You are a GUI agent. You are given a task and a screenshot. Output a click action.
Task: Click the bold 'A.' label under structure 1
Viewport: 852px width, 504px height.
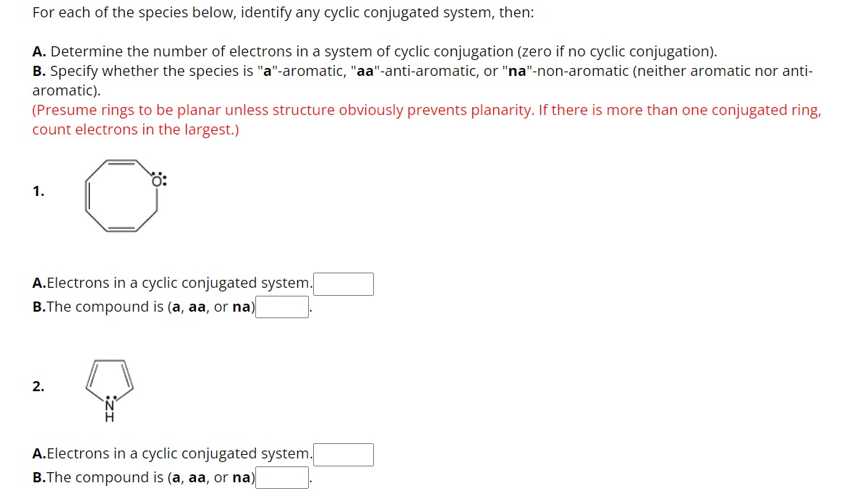(39, 283)
